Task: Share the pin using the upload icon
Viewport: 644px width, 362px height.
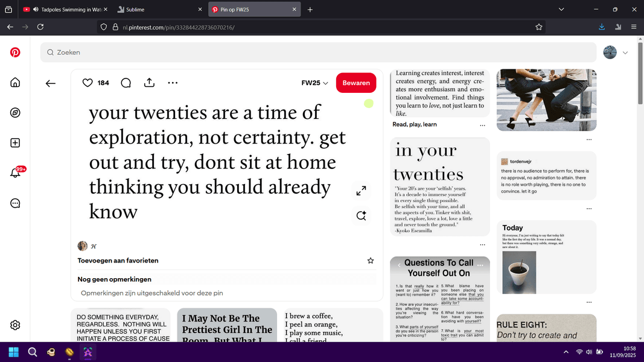Action: click(150, 83)
